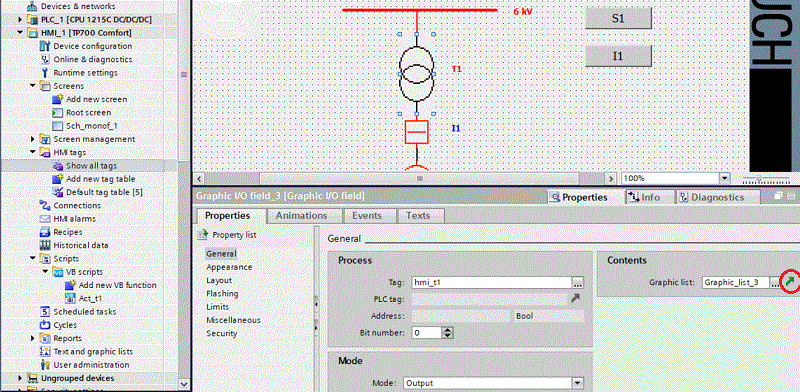Open Property list icon
Viewport: 800px width, 392px height.
click(x=203, y=235)
